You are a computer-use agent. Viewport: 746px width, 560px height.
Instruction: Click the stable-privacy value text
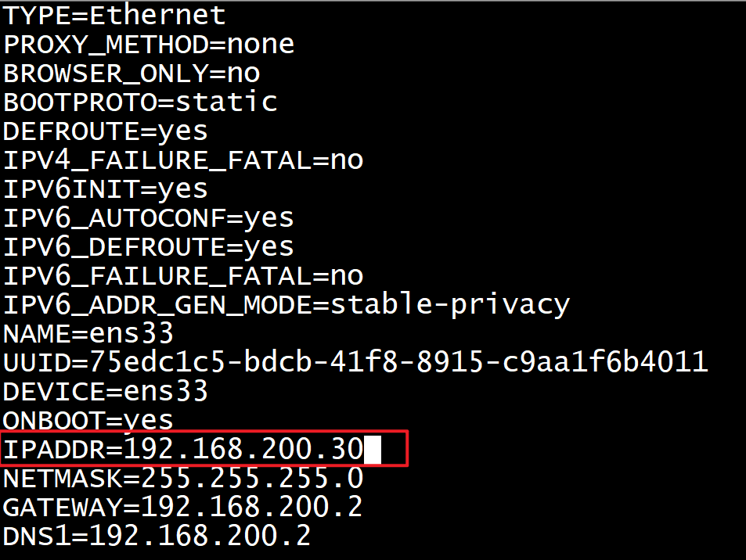point(450,304)
